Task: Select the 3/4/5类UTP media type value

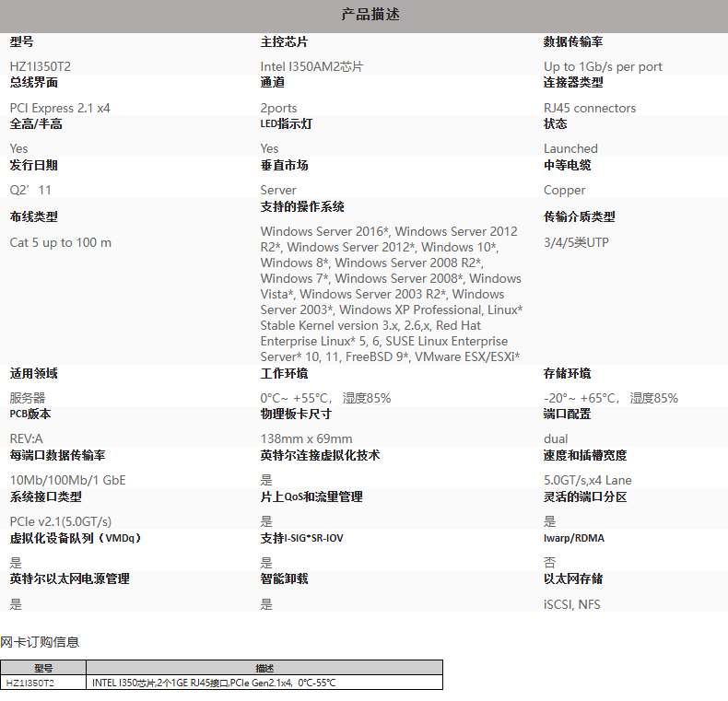Action: 576,242
